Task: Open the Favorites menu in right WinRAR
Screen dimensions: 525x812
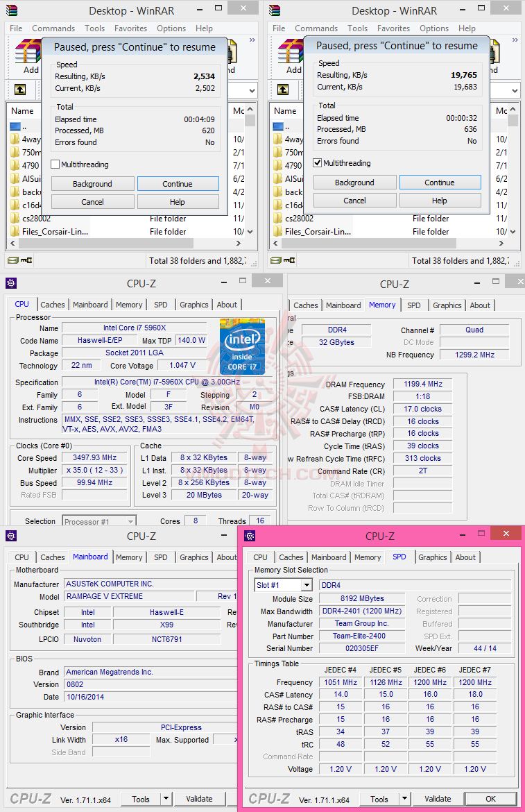Action: pos(393,28)
